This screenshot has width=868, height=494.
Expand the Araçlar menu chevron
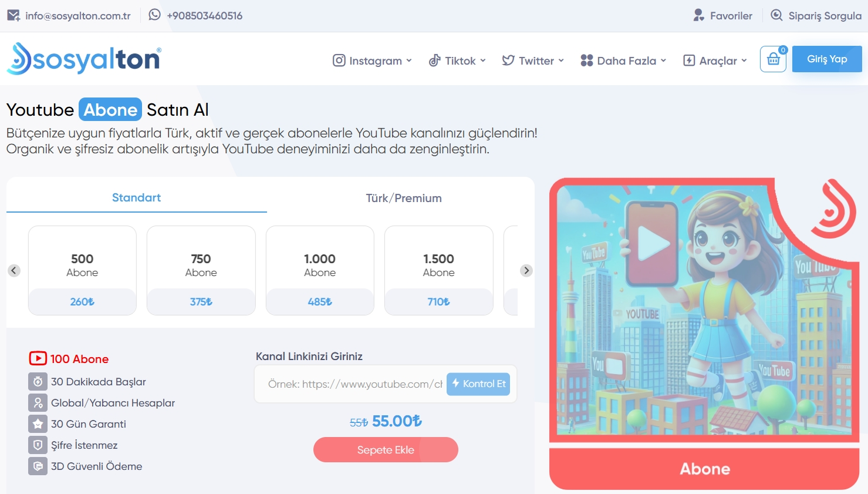(744, 61)
